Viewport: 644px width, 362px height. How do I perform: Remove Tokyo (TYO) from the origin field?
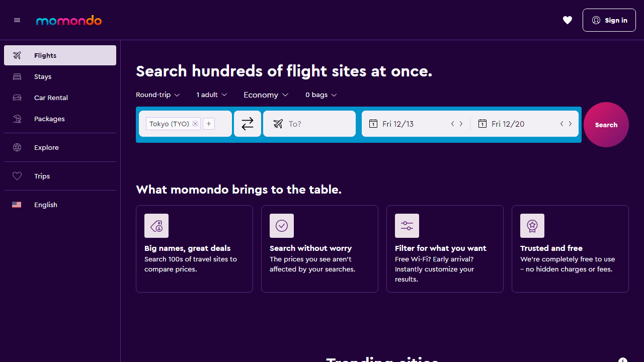tap(195, 124)
